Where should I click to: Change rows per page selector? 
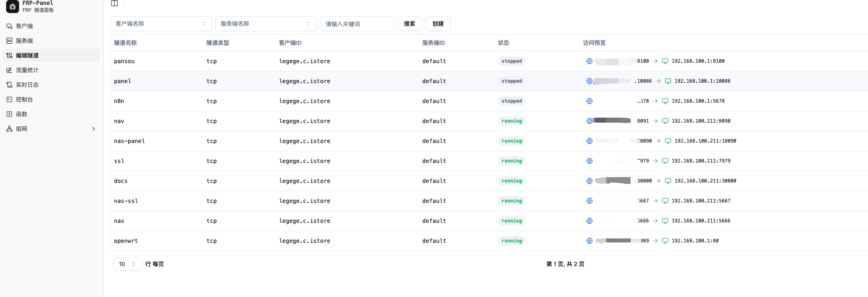pos(127,264)
